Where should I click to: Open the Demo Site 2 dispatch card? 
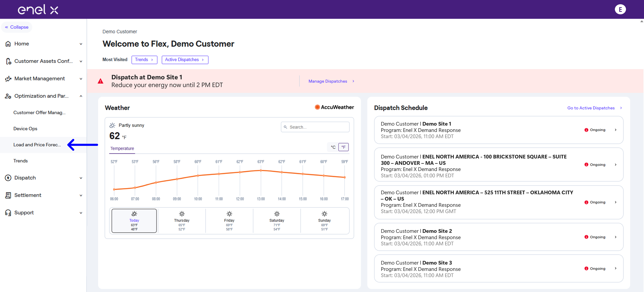(499, 237)
